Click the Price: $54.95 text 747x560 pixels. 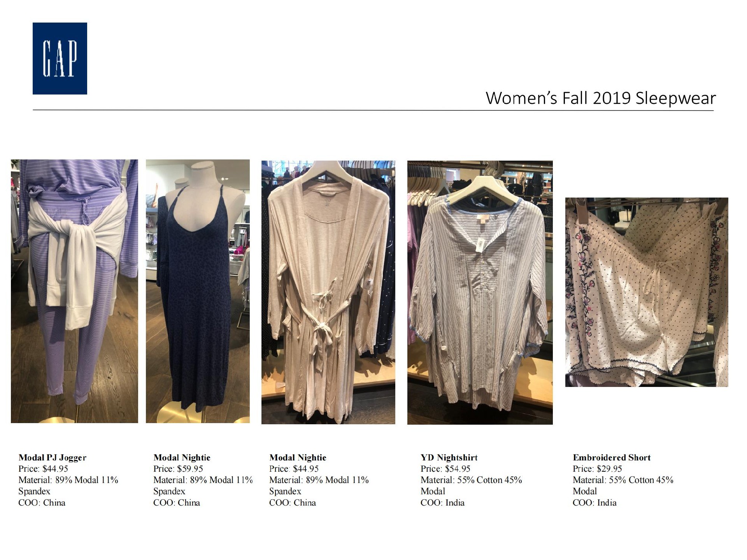click(x=445, y=469)
